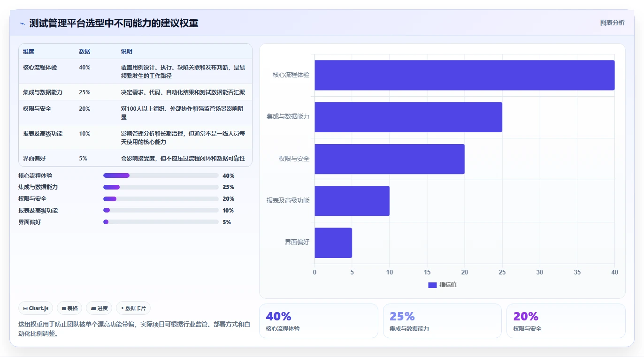Viewport: 644px width, 357px height.
Task: Click 报表及高级功能 label in the progress list
Action: tap(38, 211)
